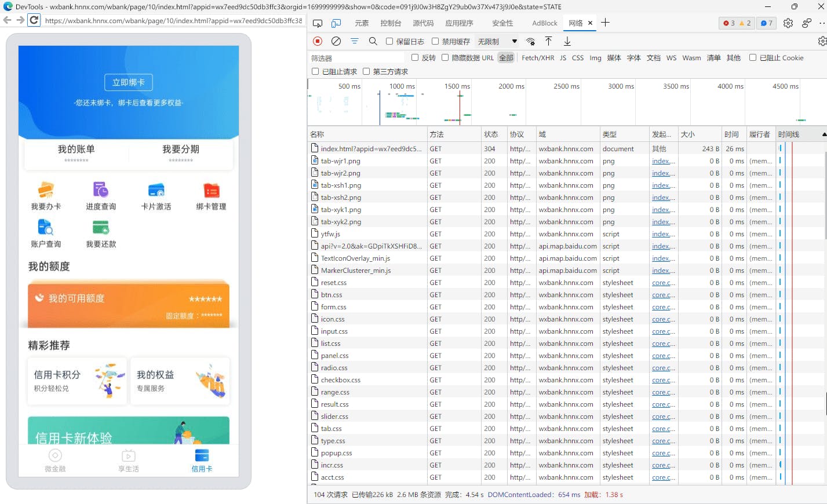The width and height of the screenshot is (827, 504).
Task: Click 立即绑卡 button
Action: click(129, 82)
